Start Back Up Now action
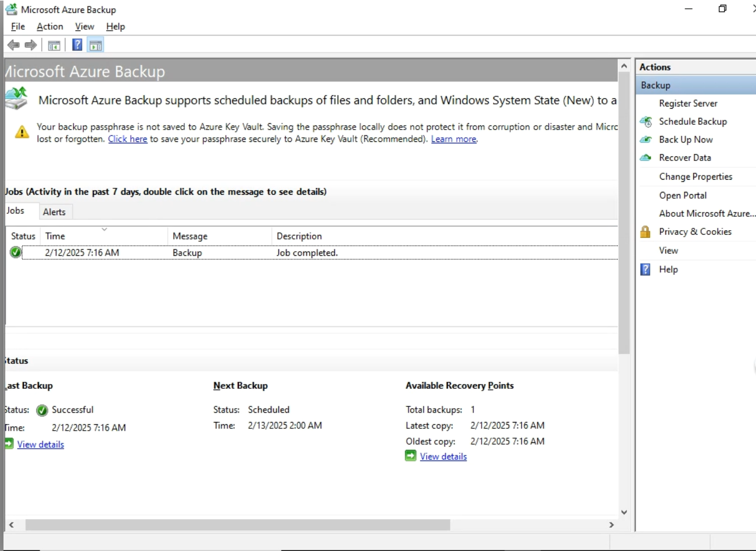Viewport: 756px width, 551px height. tap(686, 139)
